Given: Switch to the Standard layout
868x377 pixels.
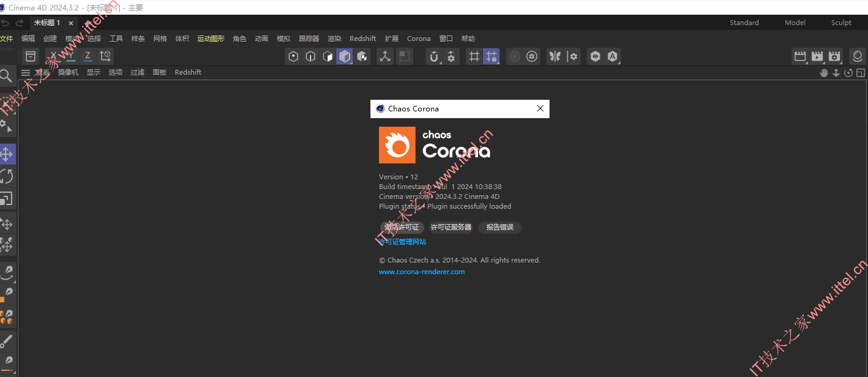Looking at the screenshot, I should pos(745,23).
